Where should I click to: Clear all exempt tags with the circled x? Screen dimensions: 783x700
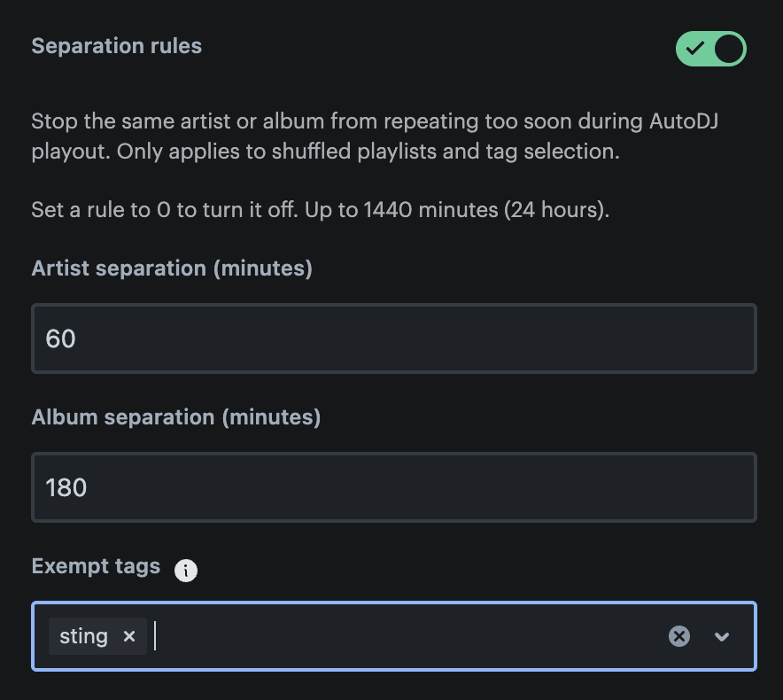click(x=679, y=636)
